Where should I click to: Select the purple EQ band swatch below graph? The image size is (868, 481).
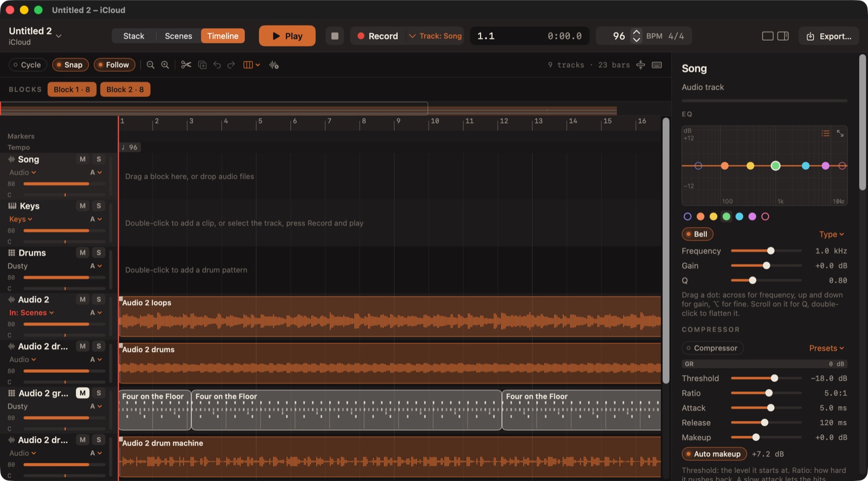(752, 216)
